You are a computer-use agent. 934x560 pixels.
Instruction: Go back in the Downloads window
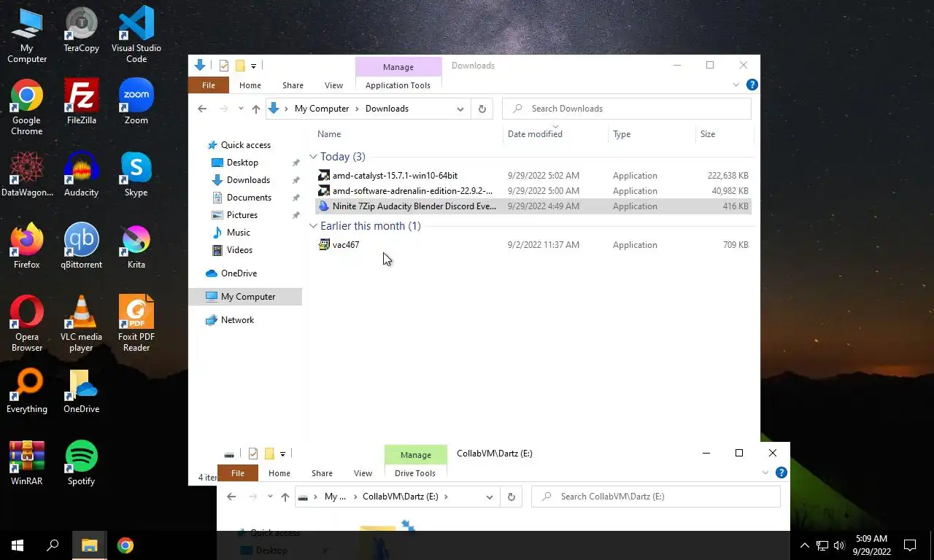pyautogui.click(x=202, y=109)
